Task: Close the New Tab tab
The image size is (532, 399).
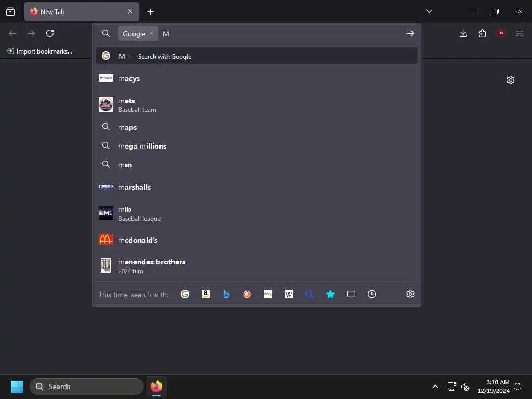Action: pyautogui.click(x=130, y=11)
